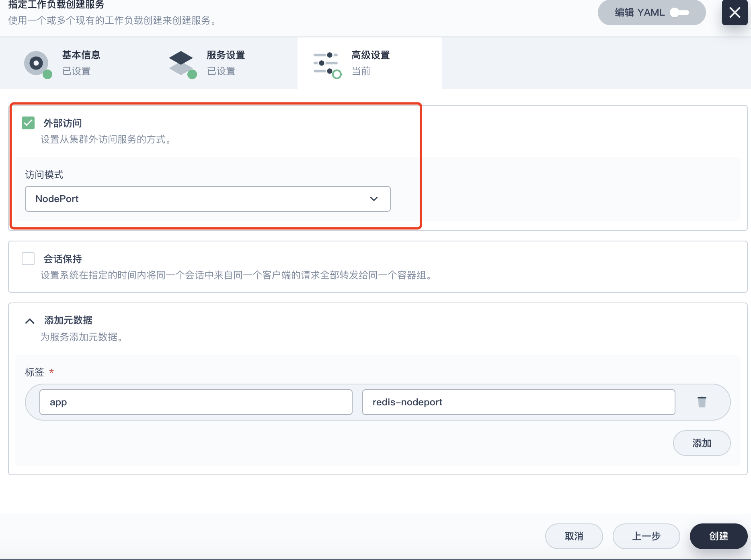Click the label key field containing app
The height and width of the screenshot is (560, 751).
click(196, 402)
